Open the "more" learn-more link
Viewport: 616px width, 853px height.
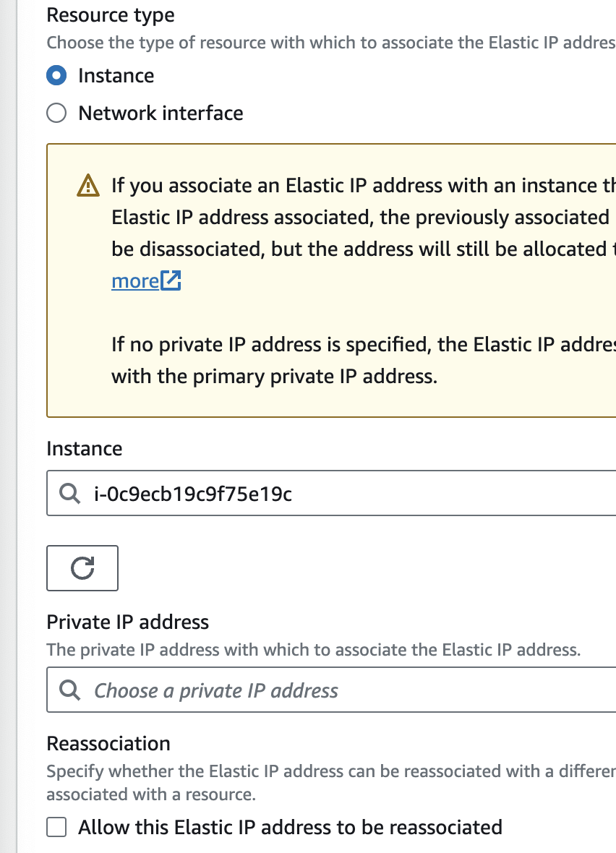pyautogui.click(x=135, y=280)
